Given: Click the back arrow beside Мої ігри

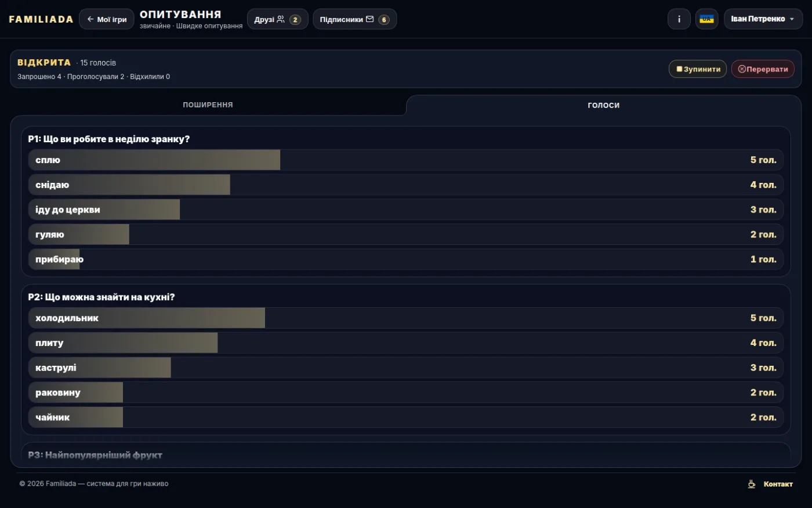Looking at the screenshot, I should [90, 19].
